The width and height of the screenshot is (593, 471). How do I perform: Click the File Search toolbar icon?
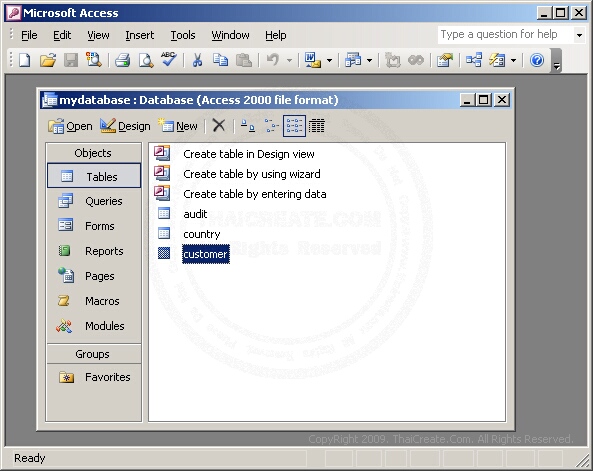pos(93,60)
